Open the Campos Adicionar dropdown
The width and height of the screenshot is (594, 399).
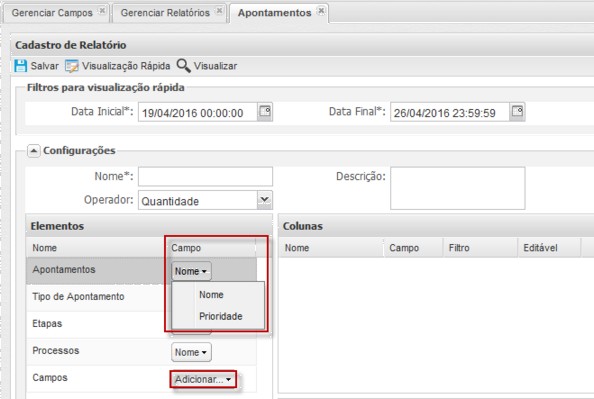pos(203,379)
